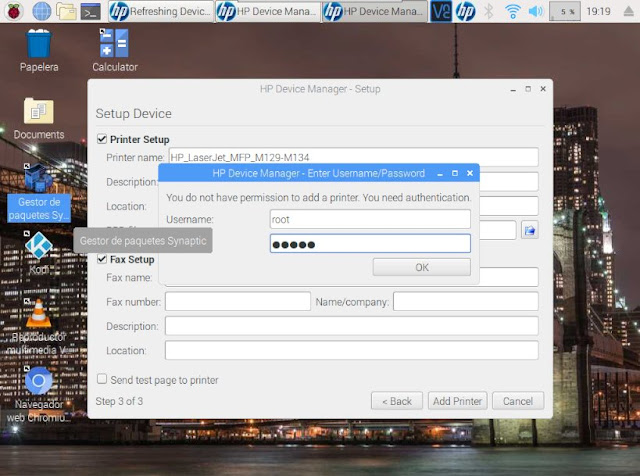Click the CPU usage monitor showing 5%
This screenshot has width=640, height=476.
pyautogui.click(x=564, y=11)
